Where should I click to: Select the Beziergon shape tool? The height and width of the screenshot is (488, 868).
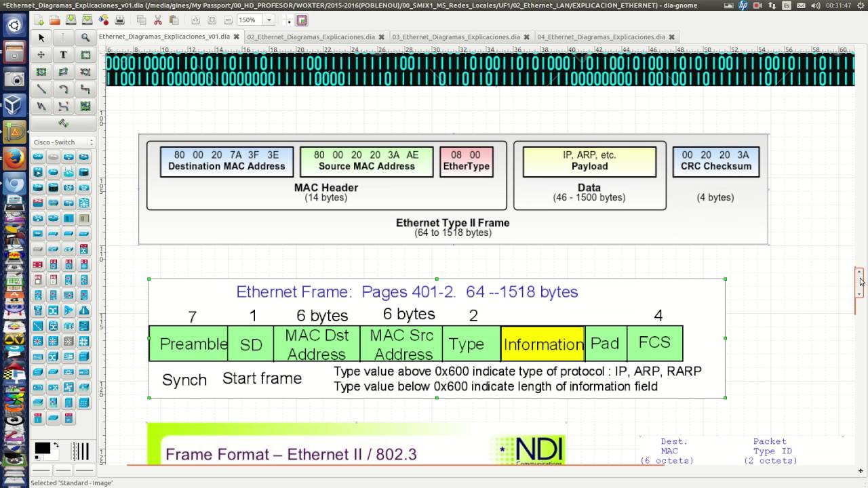tap(85, 72)
